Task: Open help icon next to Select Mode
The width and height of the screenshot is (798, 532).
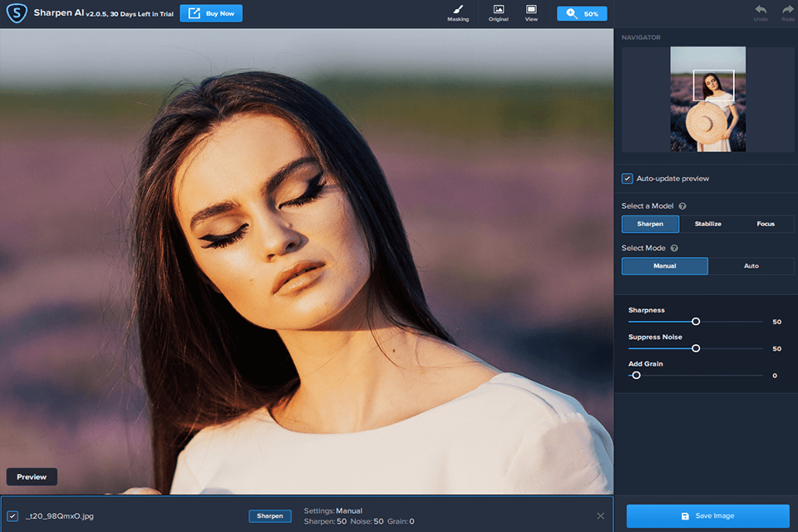Action: point(674,249)
